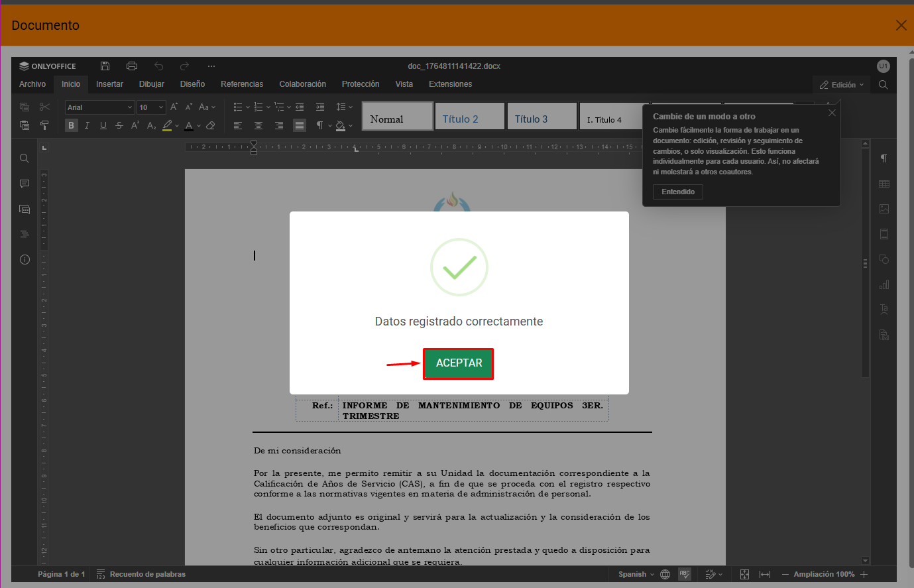Switch to the Insertar tab
Screen dimensions: 914x588
point(109,84)
